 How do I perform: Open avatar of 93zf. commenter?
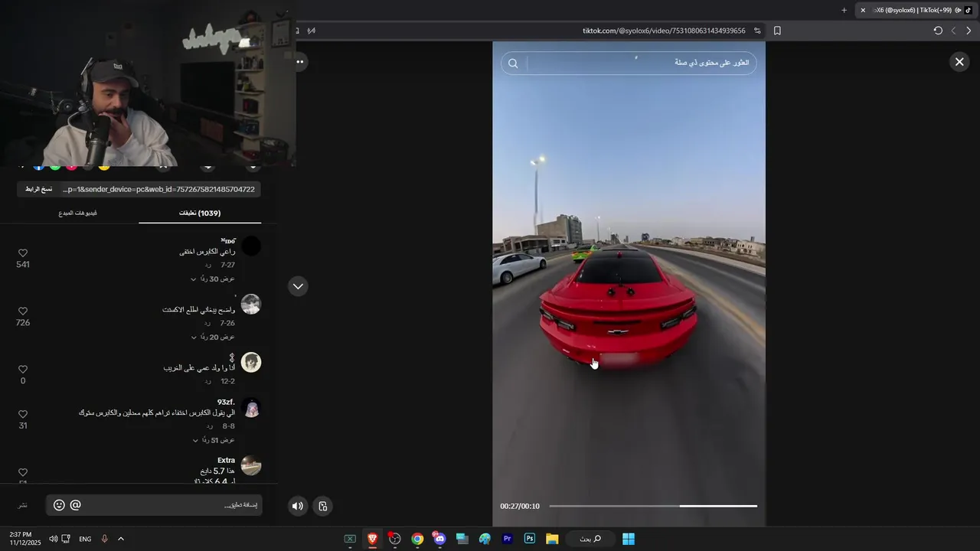click(x=251, y=408)
